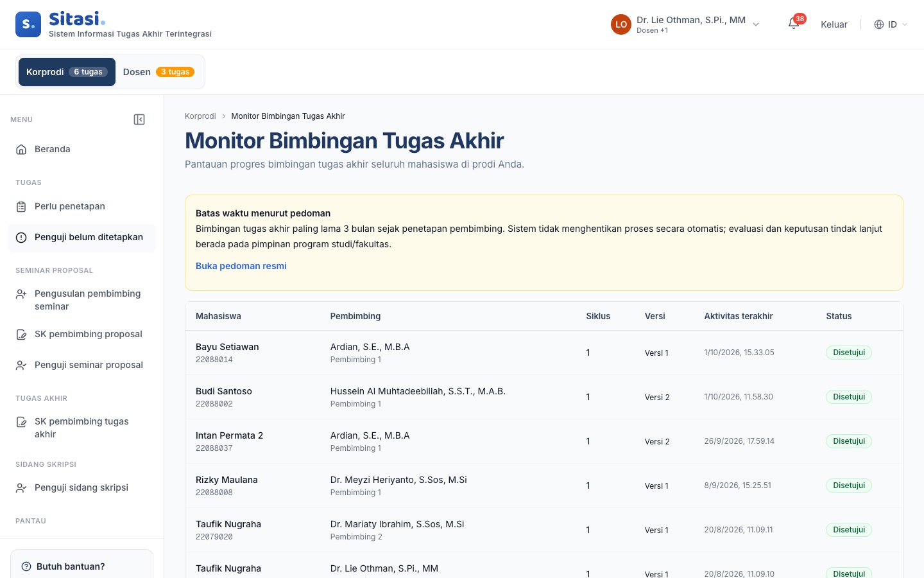Click the Penguji sidang skripsi icon
Screen dimensions: 924x578
tap(21, 488)
